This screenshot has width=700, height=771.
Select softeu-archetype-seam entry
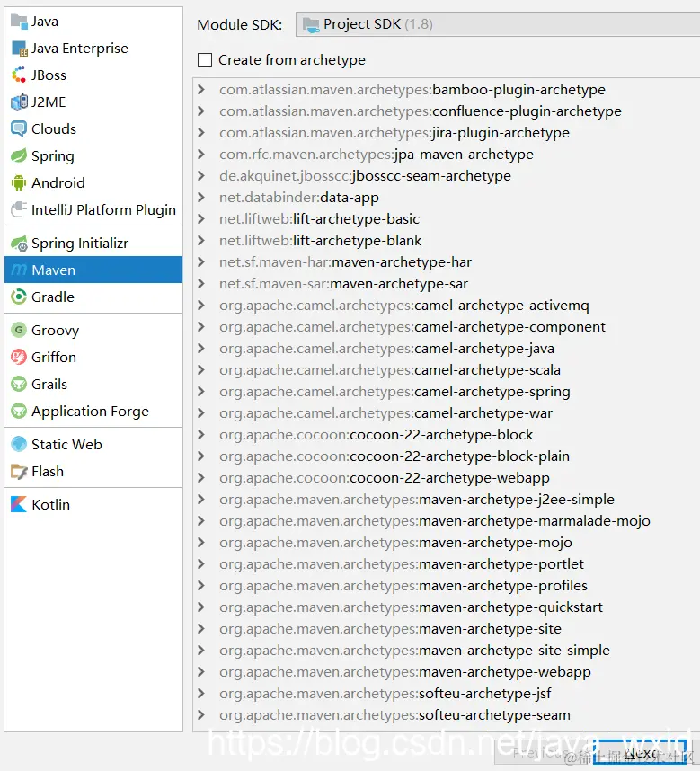tap(394, 715)
